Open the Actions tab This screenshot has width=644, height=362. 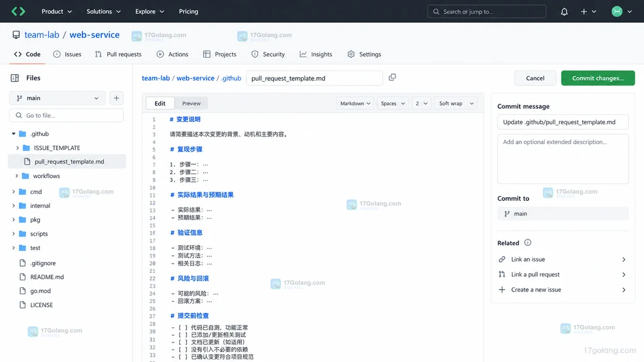[x=172, y=54]
